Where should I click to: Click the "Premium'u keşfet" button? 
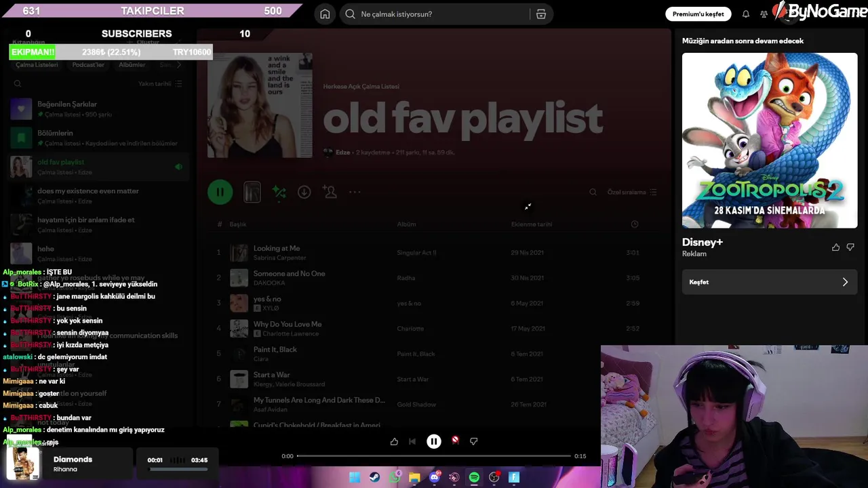click(698, 14)
